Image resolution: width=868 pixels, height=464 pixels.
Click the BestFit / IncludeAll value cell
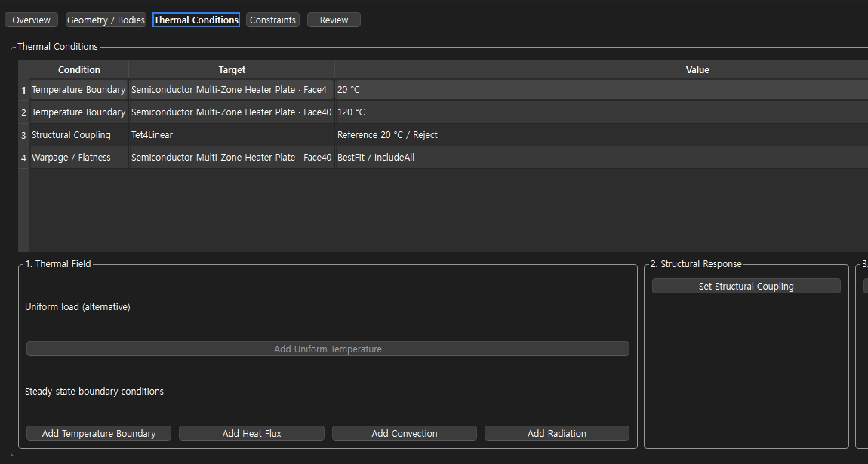click(601, 158)
